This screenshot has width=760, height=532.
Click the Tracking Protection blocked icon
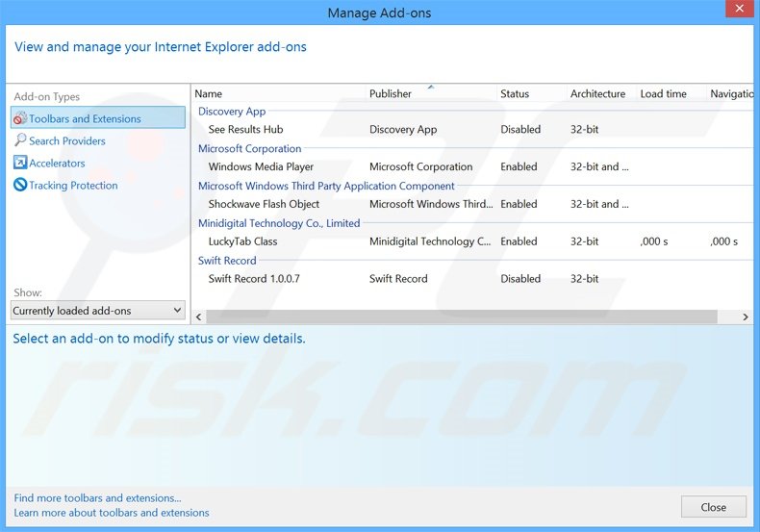tap(20, 185)
